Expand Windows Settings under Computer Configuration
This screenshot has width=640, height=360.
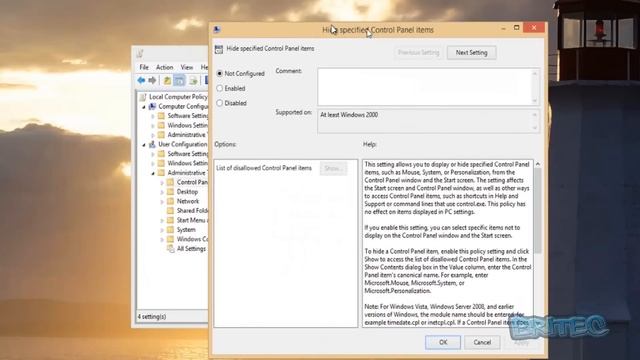pyautogui.click(x=153, y=125)
